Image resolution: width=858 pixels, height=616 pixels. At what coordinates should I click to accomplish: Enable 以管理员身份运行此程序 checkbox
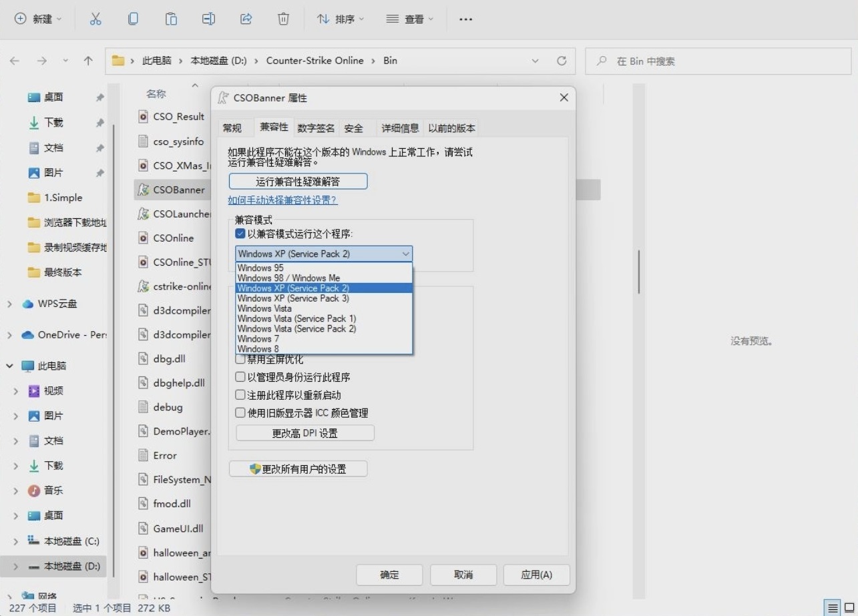pyautogui.click(x=240, y=377)
